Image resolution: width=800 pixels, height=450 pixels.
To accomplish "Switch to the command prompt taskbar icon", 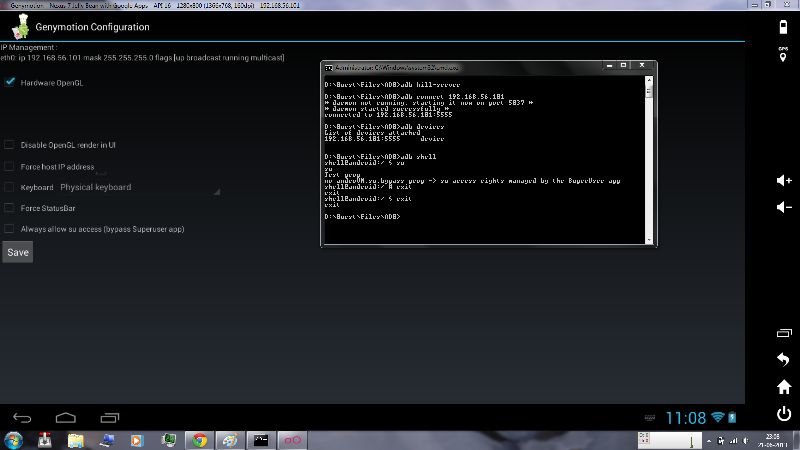I will tap(261, 440).
